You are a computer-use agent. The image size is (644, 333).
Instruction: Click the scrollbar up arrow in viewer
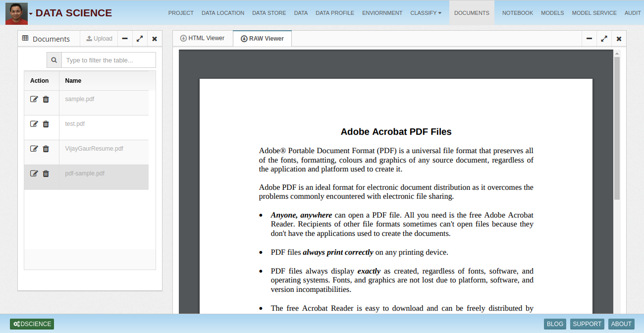click(617, 53)
